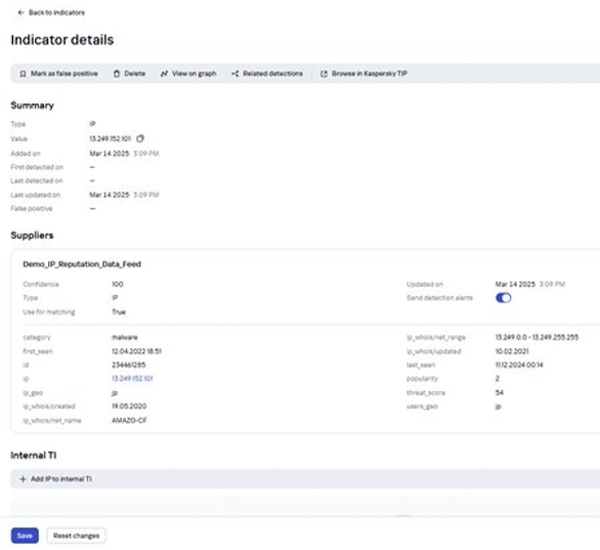600x550 pixels.
Task: Click the external link icon for Kaspersky TIP
Action: (x=324, y=73)
